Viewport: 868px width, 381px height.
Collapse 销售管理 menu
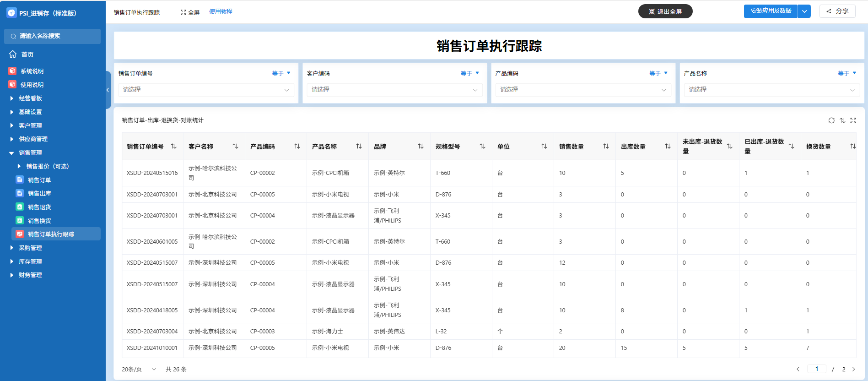coord(12,153)
